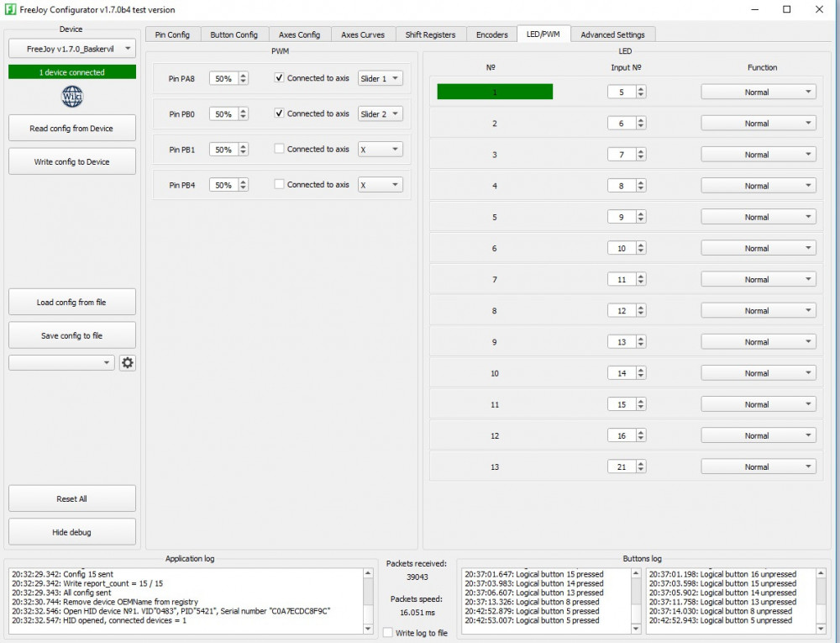Open LED 13 Function Normal dropdown
This screenshot has height=643, width=840.
pos(758,466)
